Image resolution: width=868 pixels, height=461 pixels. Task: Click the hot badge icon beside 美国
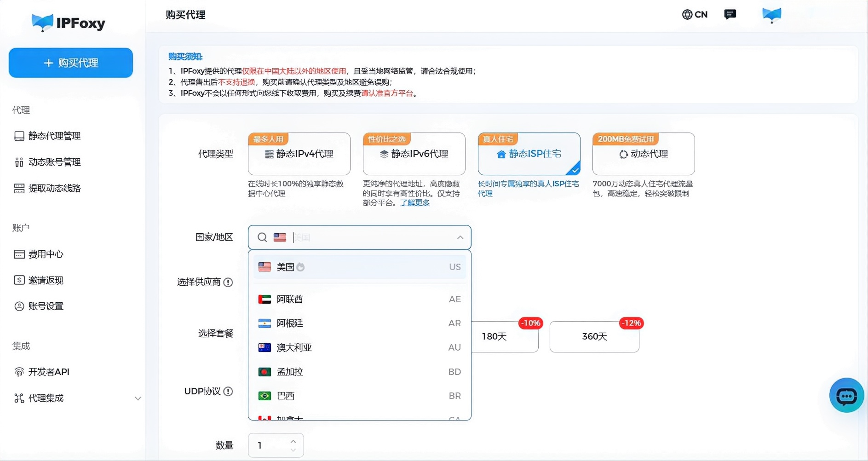300,267
